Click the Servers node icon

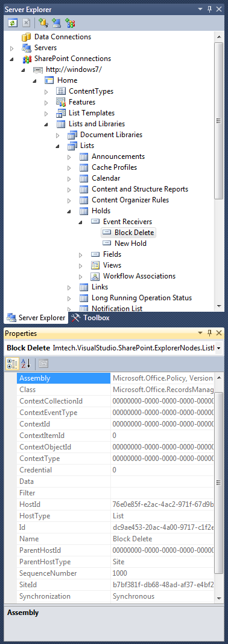27,48
